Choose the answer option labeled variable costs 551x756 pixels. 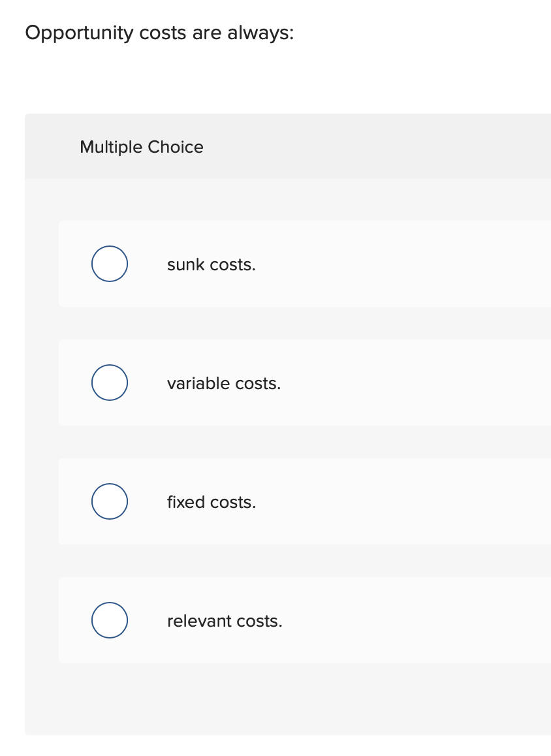(x=261, y=383)
